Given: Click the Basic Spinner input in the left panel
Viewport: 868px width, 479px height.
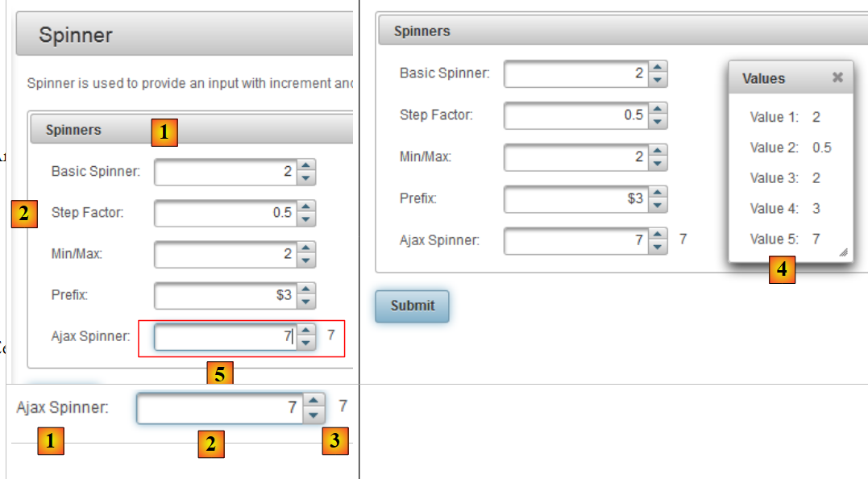Looking at the screenshot, I should 224,172.
